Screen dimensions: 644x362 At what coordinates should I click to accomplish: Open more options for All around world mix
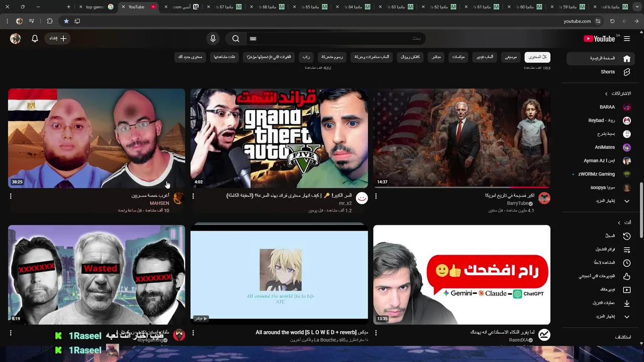[193, 333]
